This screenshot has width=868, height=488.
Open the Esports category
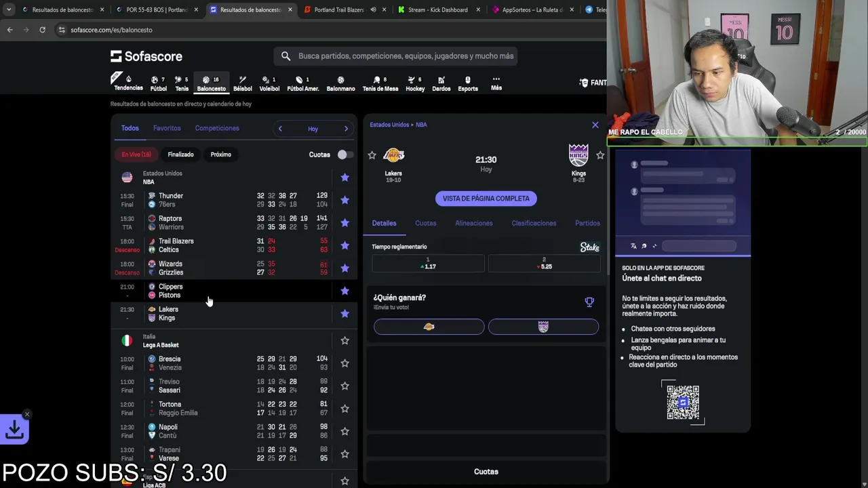click(x=468, y=83)
